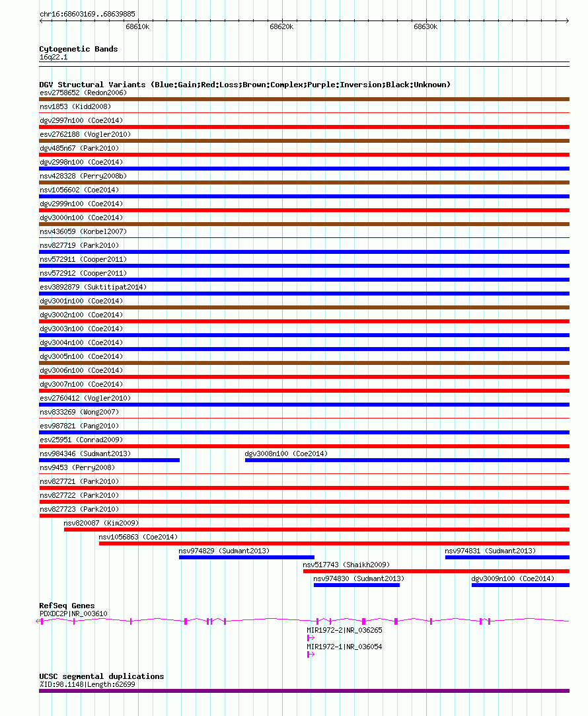Select the nsv1056602 (Coe2014) variant label
This screenshot has height=716, width=588.
[79, 190]
